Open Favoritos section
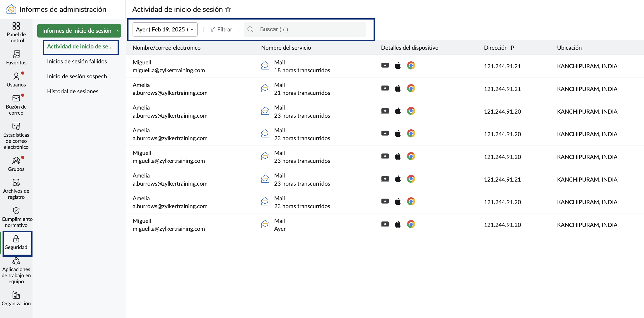Screen dimensions: 644x318 coord(16,58)
